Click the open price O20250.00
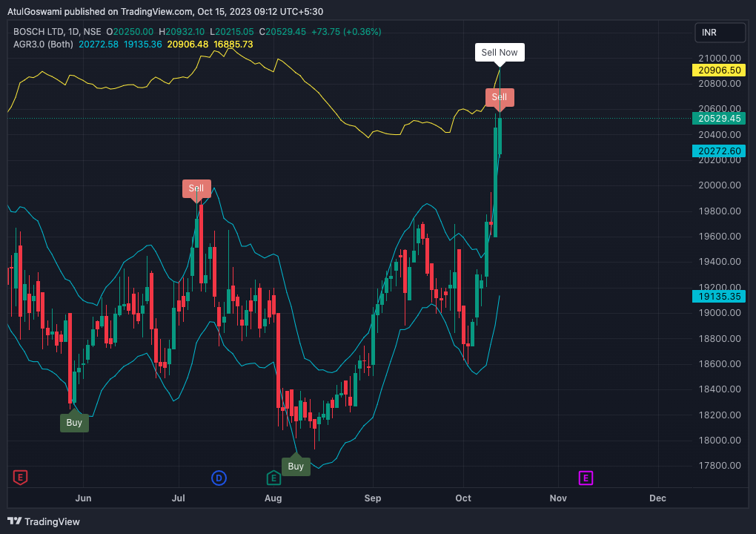756x534 pixels. click(x=130, y=32)
